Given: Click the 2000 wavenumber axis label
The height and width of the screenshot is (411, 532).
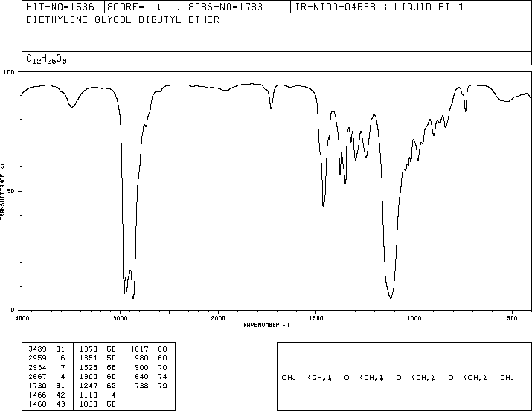Looking at the screenshot, I should pyautogui.click(x=218, y=318).
